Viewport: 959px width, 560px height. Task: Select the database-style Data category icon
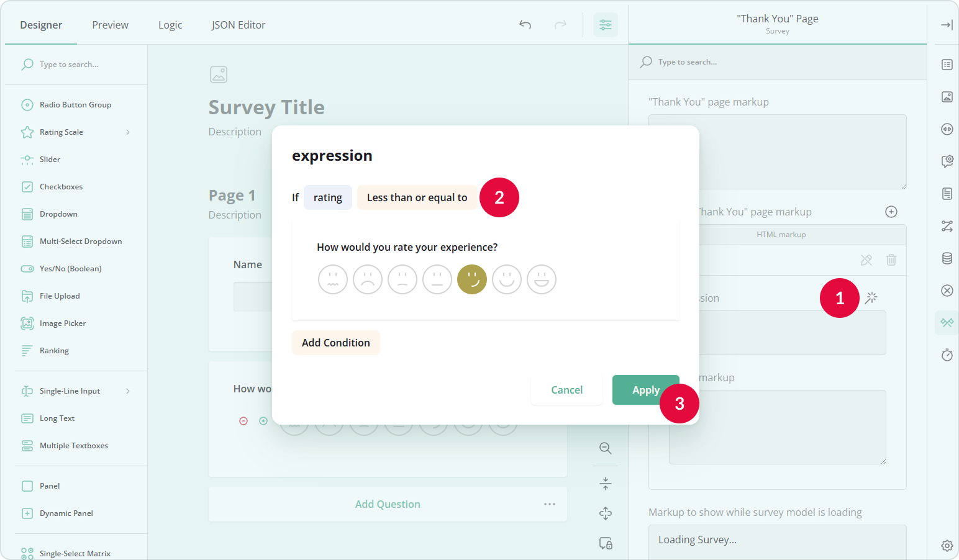pos(947,258)
